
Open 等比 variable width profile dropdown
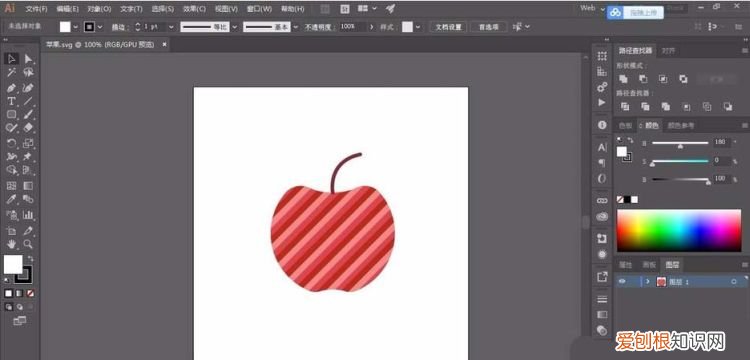235,27
